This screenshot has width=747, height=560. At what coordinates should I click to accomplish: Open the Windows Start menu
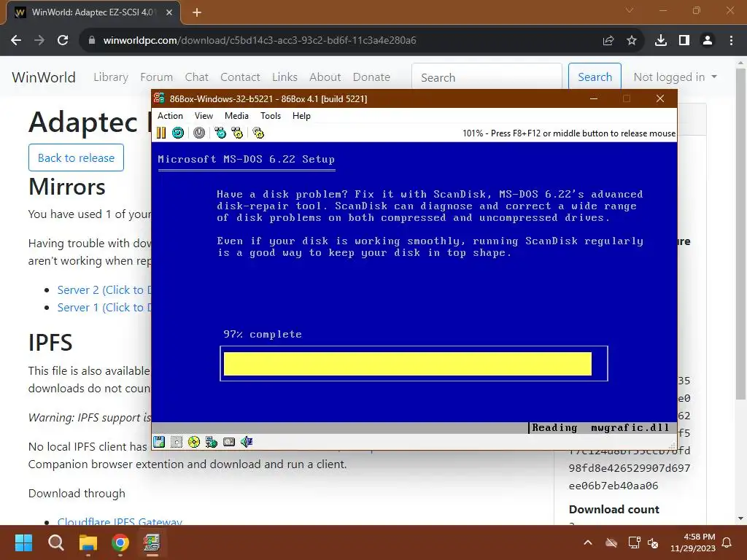point(23,542)
